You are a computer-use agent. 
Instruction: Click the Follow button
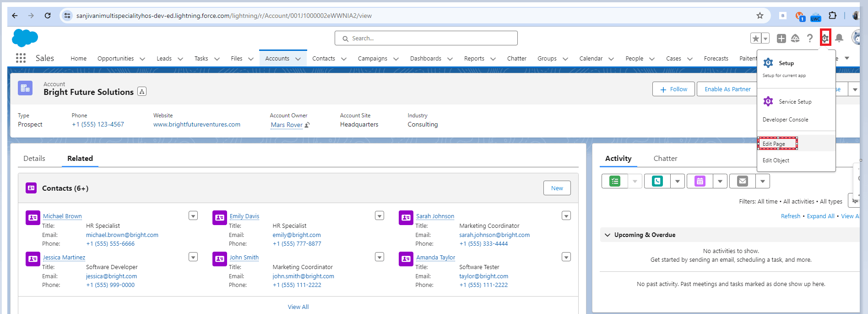tap(673, 89)
